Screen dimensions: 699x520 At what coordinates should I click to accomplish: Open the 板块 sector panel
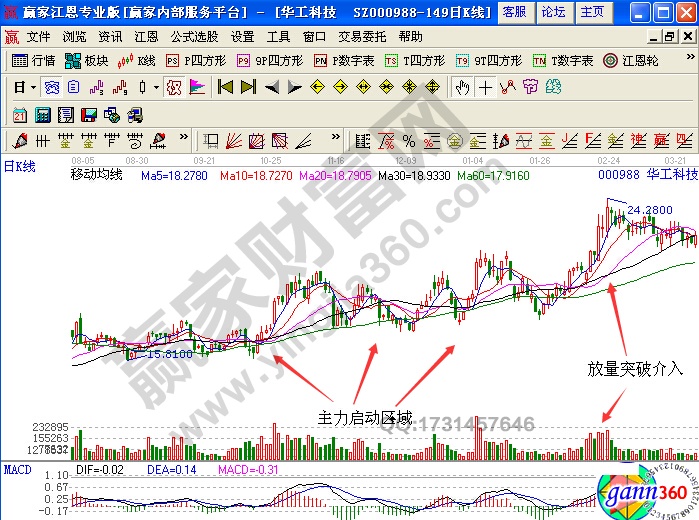pos(87,60)
